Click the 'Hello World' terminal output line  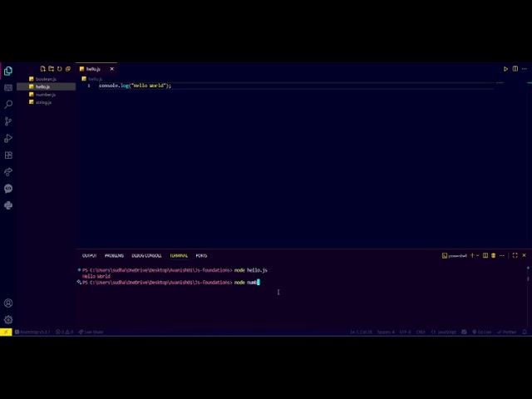pos(96,276)
